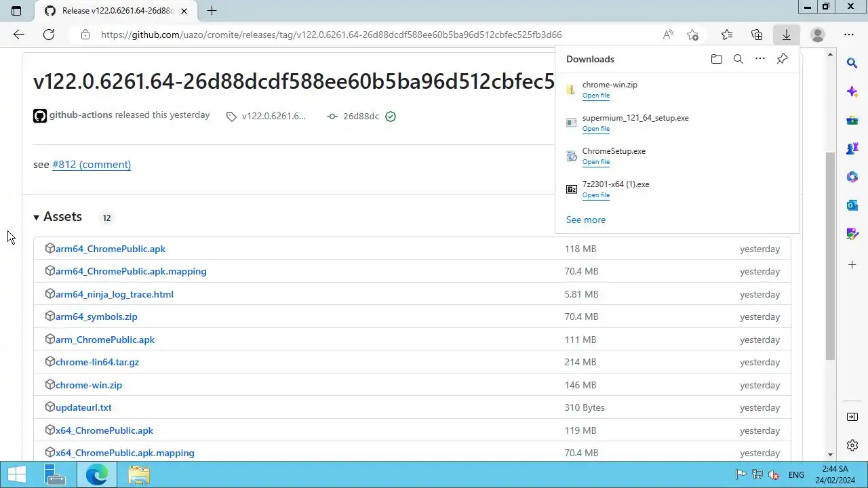Open Server Manager from taskbar

(55, 475)
